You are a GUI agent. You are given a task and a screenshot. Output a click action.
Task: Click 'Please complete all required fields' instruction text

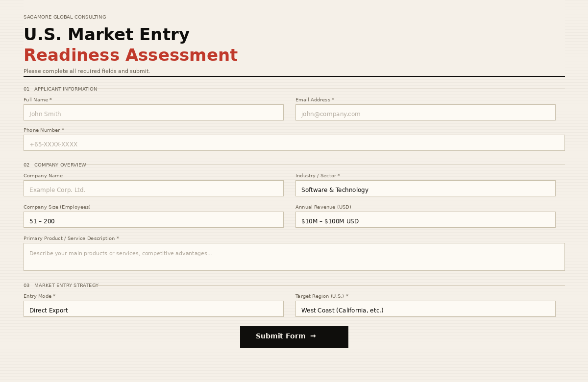tap(87, 71)
